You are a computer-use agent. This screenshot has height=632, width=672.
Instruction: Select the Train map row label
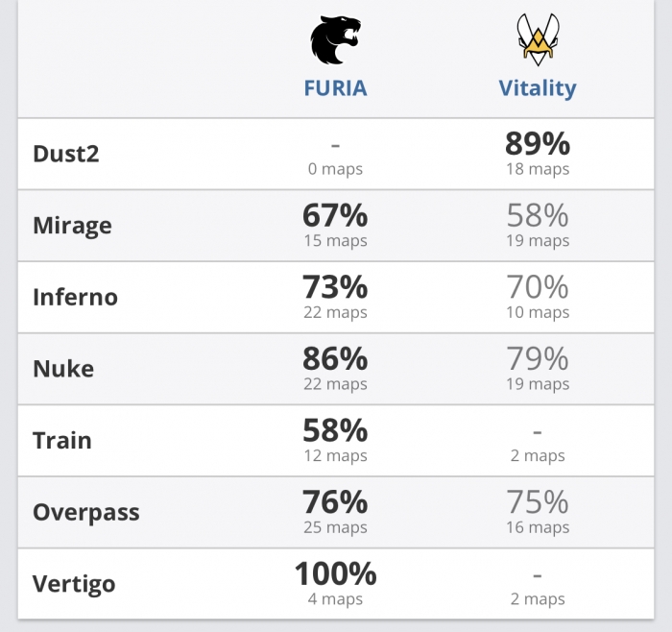62,440
